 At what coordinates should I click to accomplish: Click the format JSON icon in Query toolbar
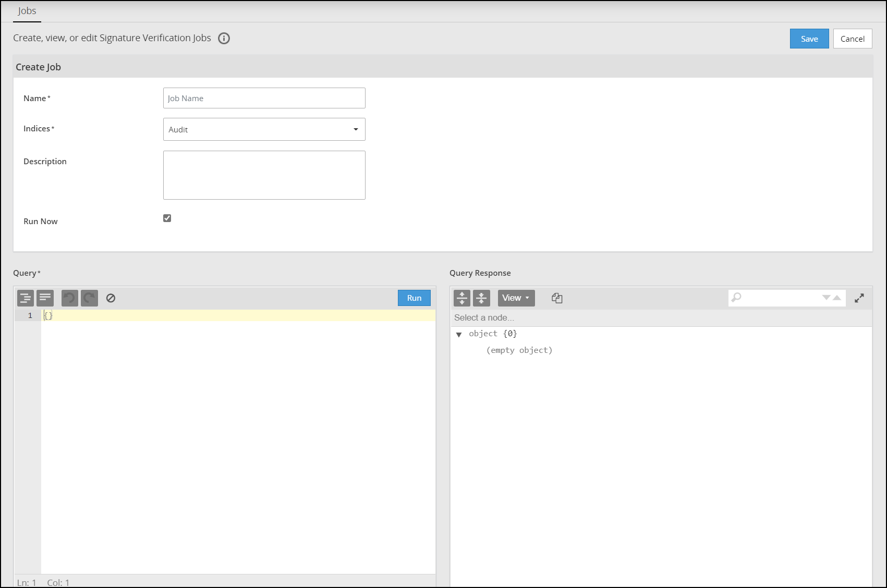pyautogui.click(x=26, y=298)
